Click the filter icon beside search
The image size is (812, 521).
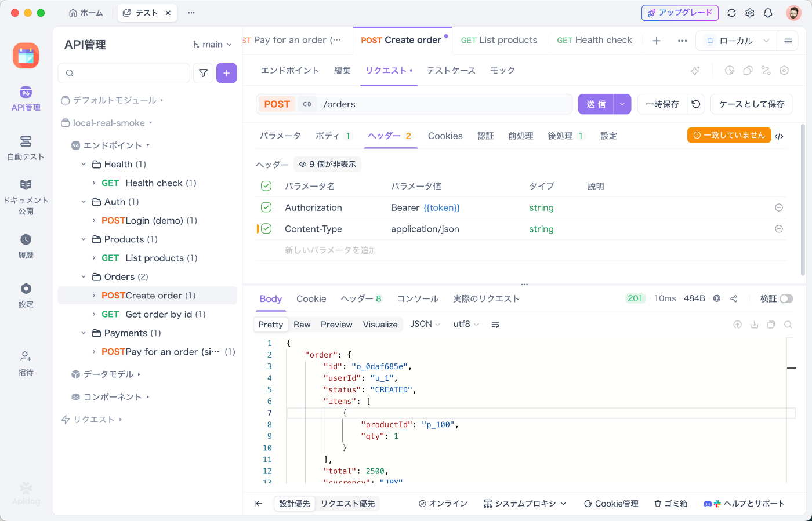[x=204, y=73]
